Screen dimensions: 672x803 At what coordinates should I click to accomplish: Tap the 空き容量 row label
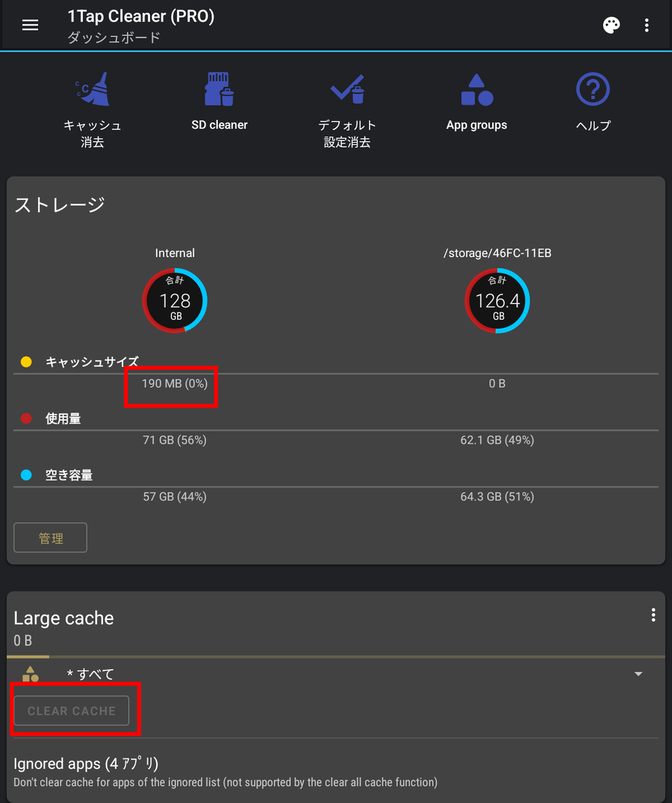click(x=69, y=475)
